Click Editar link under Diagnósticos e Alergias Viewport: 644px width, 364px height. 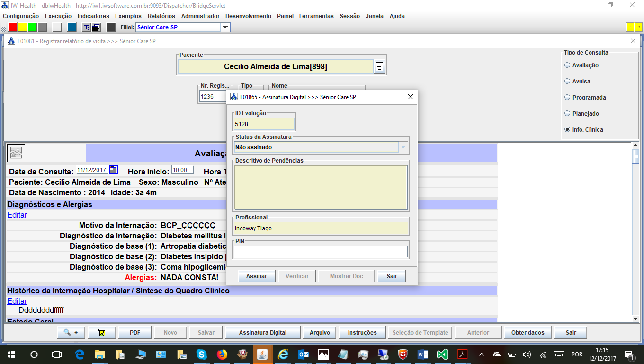coord(17,215)
